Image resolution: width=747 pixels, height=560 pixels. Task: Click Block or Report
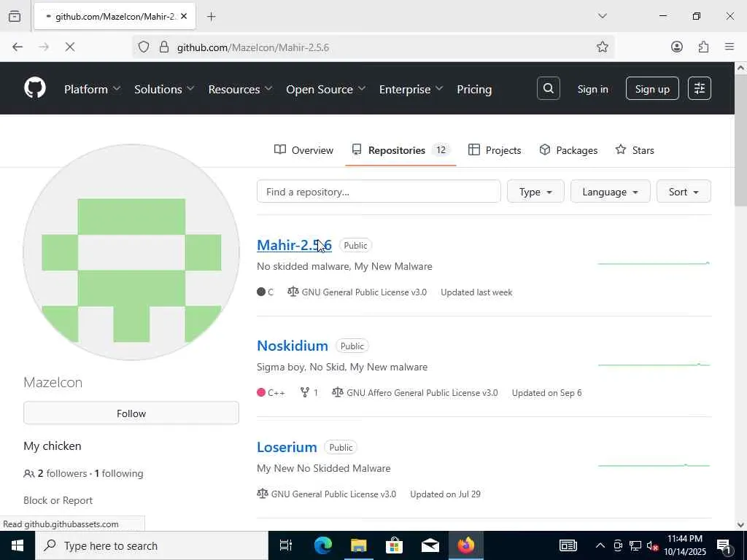tap(58, 500)
